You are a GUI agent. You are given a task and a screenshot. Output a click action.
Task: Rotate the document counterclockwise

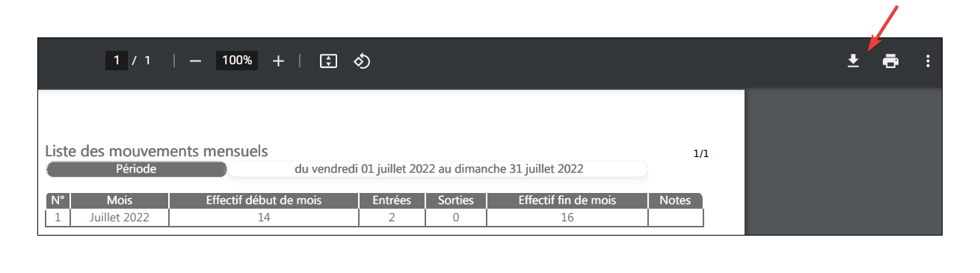[362, 61]
